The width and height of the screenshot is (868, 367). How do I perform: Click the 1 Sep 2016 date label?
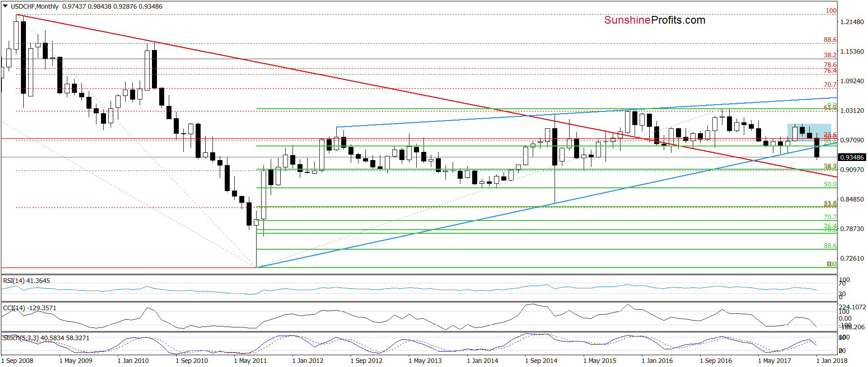[x=716, y=361]
